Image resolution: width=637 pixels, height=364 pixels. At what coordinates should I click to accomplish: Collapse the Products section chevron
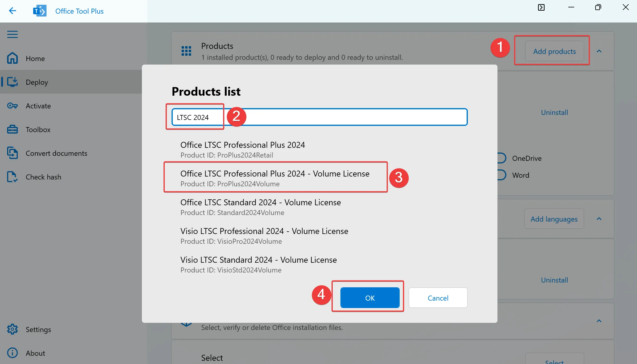point(599,51)
